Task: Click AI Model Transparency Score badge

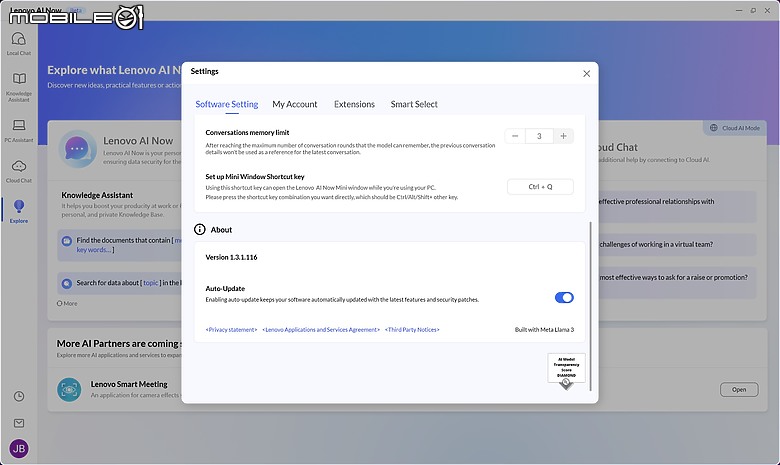Action: pyautogui.click(x=566, y=371)
